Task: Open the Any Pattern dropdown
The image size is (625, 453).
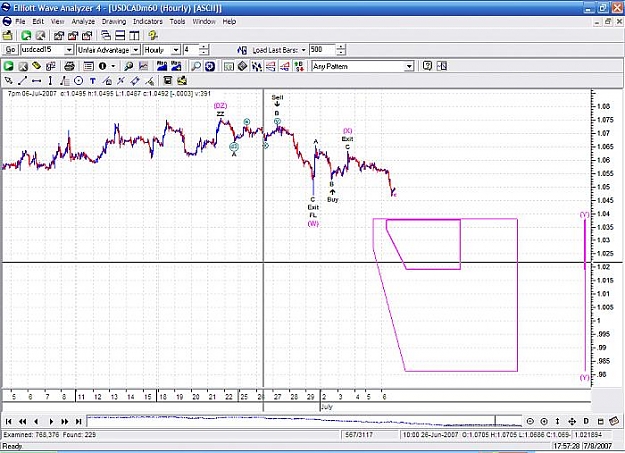Action: (x=409, y=66)
